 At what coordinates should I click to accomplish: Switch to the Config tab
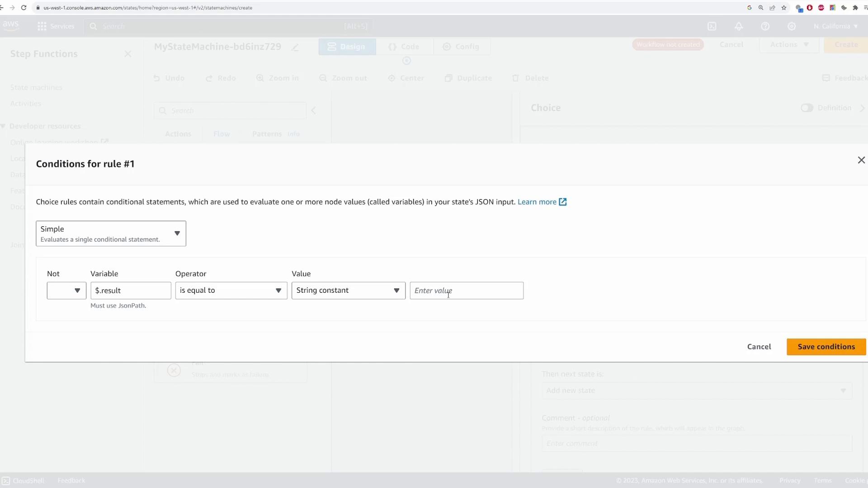pyautogui.click(x=462, y=47)
